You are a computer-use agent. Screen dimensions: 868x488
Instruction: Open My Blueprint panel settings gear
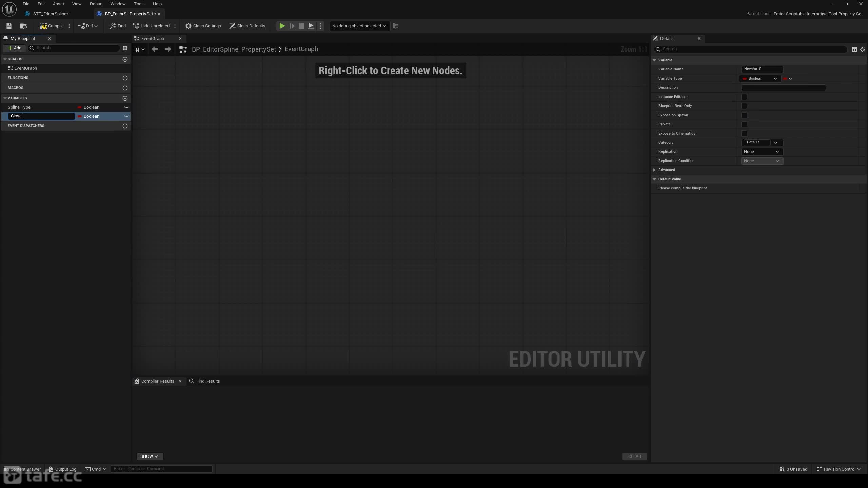[125, 48]
